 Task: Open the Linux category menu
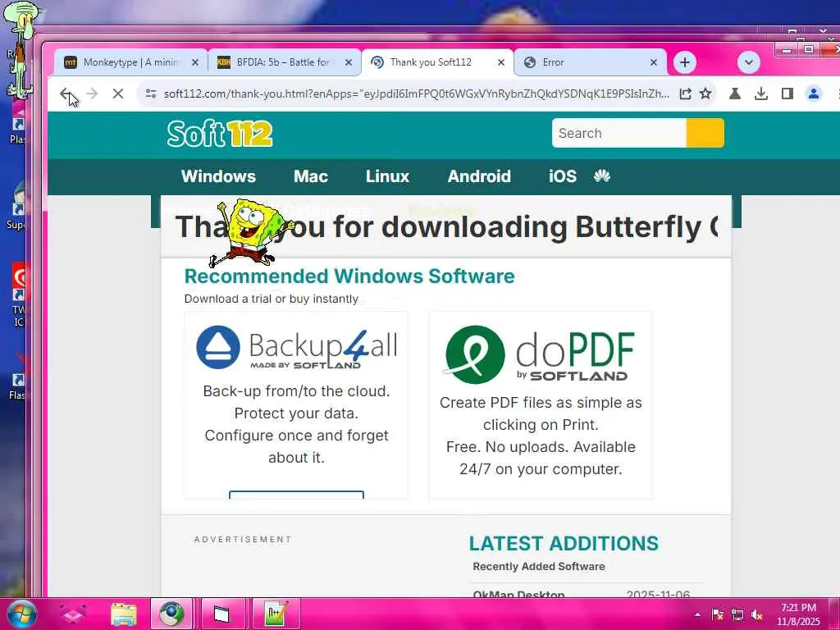click(x=387, y=176)
